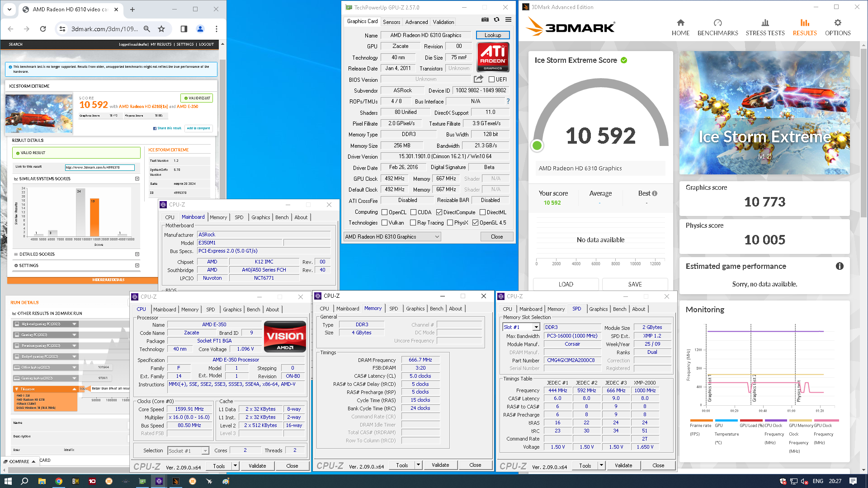This screenshot has width=868, height=488.
Task: Click the LOAD button in 3DMark
Action: tap(566, 284)
